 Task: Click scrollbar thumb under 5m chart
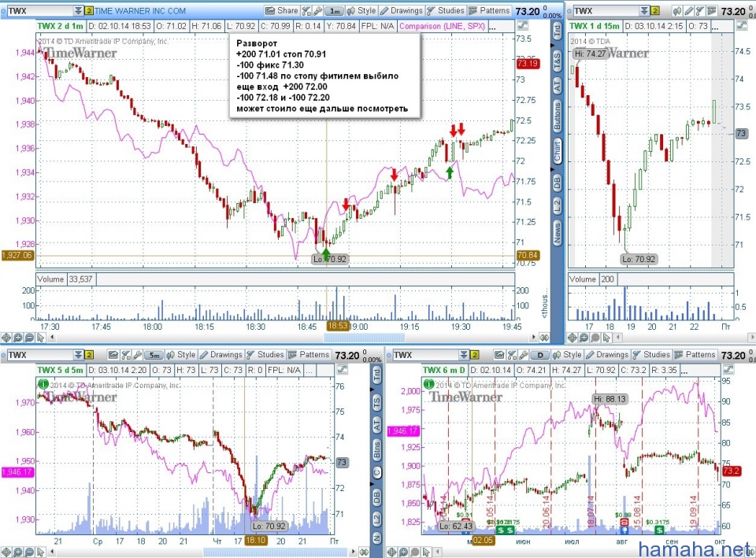pos(275,552)
